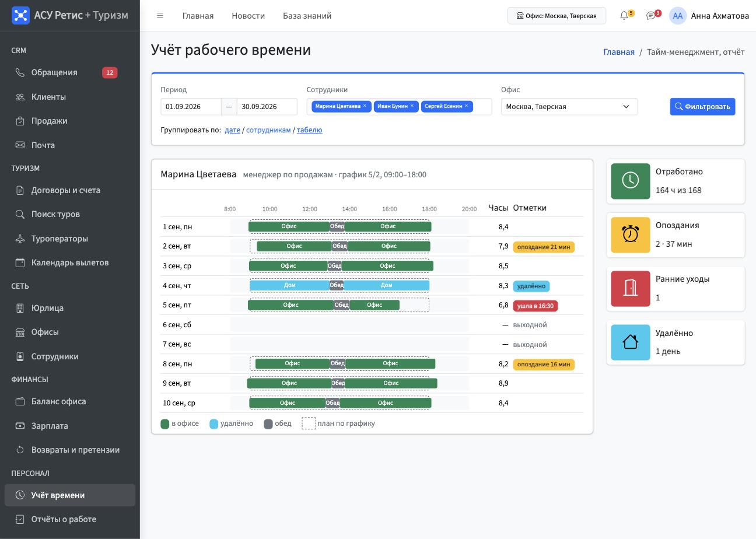Open Учёт времени in the sidebar
756x539 pixels.
point(70,495)
